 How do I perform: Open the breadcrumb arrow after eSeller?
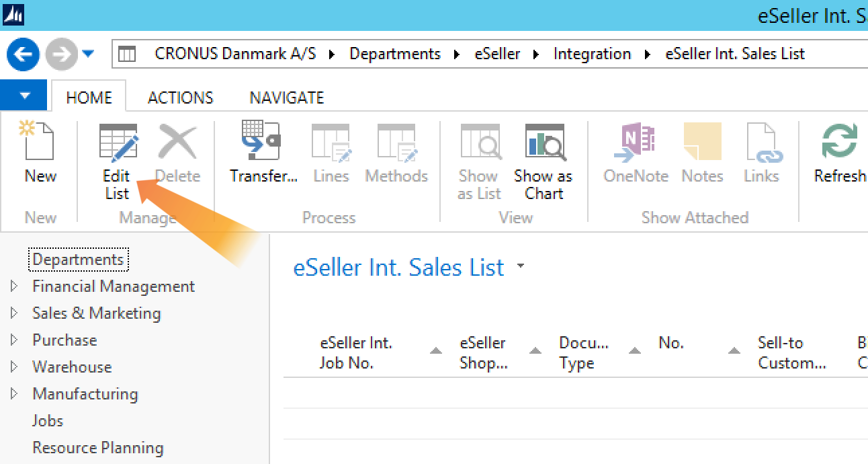click(536, 54)
